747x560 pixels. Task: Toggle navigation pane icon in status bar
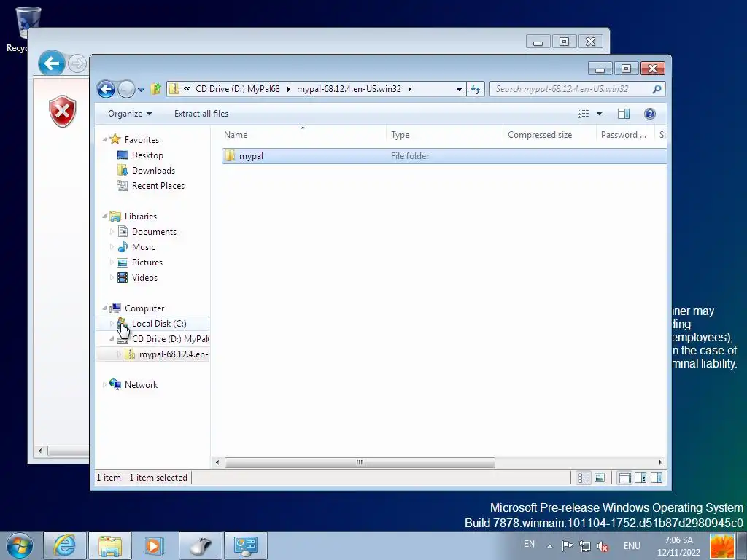(x=625, y=478)
